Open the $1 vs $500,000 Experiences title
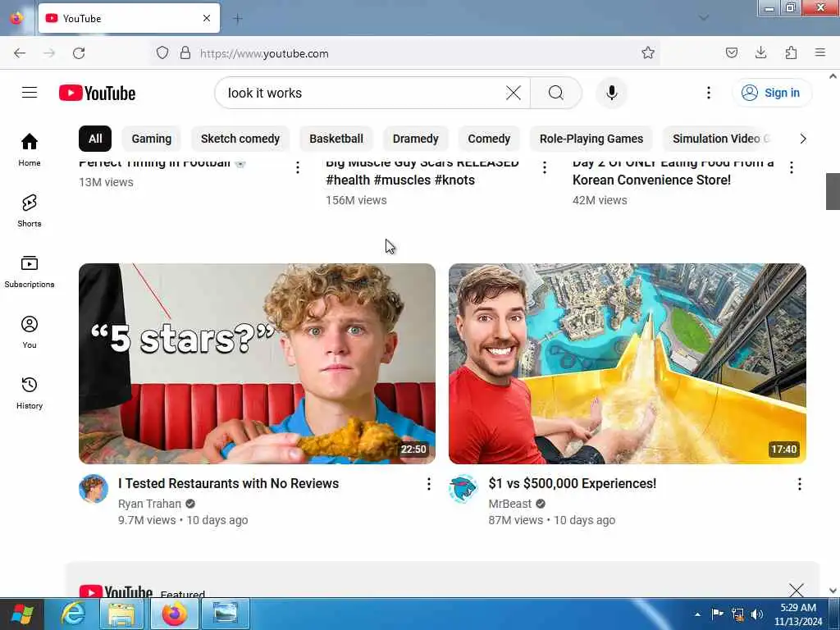The image size is (840, 630). [572, 483]
